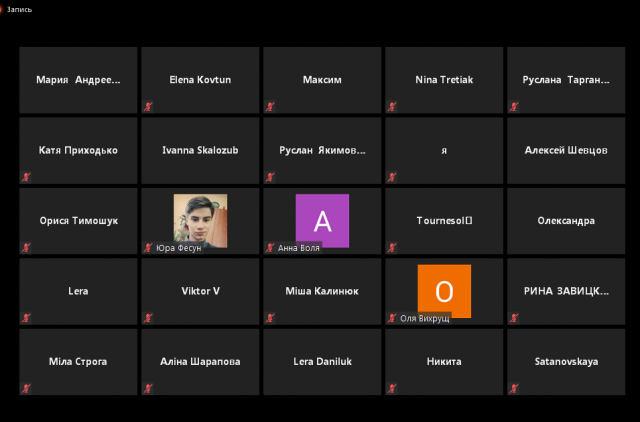Image resolution: width=640 pixels, height=422 pixels.
Task: Click muted mic icon on Міла Строга tile
Action: point(26,389)
